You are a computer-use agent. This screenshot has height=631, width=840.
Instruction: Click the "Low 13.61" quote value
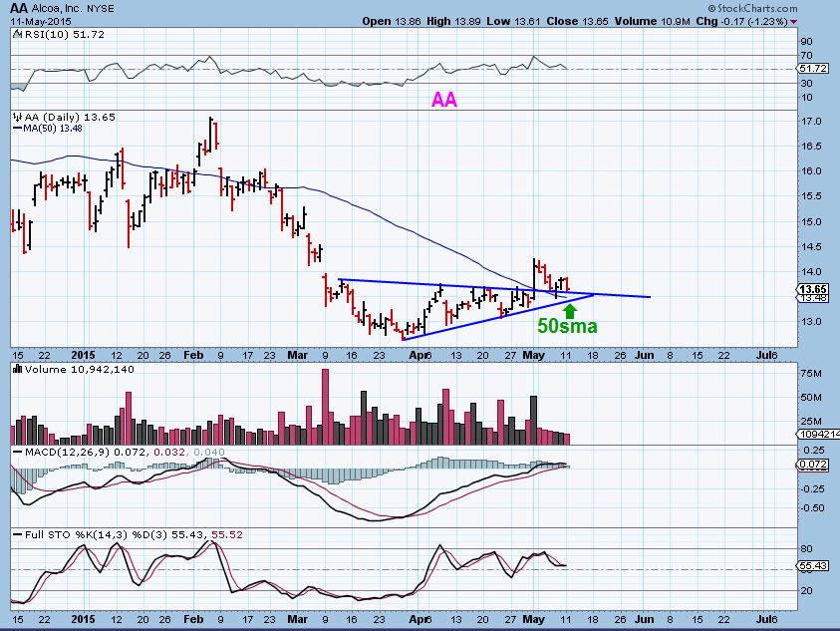[513, 22]
